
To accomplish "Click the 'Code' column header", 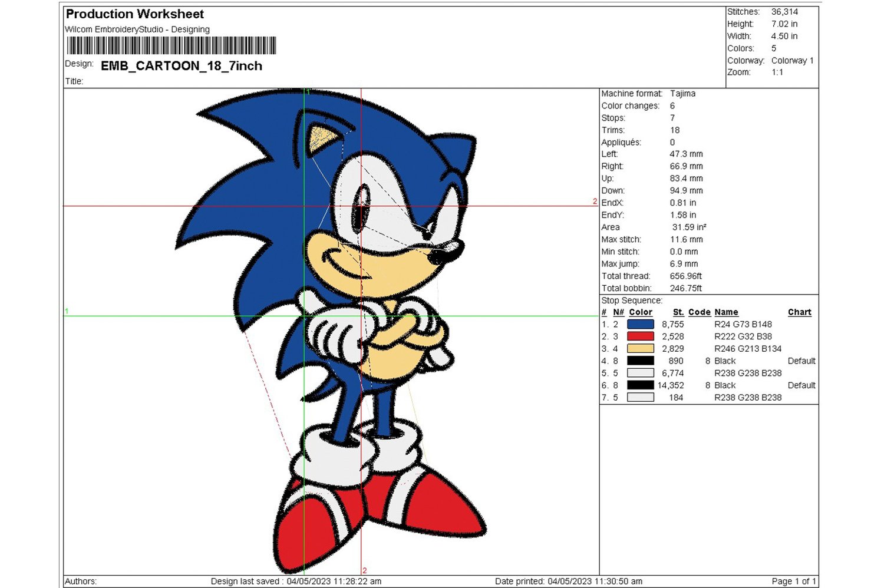I will (x=700, y=312).
